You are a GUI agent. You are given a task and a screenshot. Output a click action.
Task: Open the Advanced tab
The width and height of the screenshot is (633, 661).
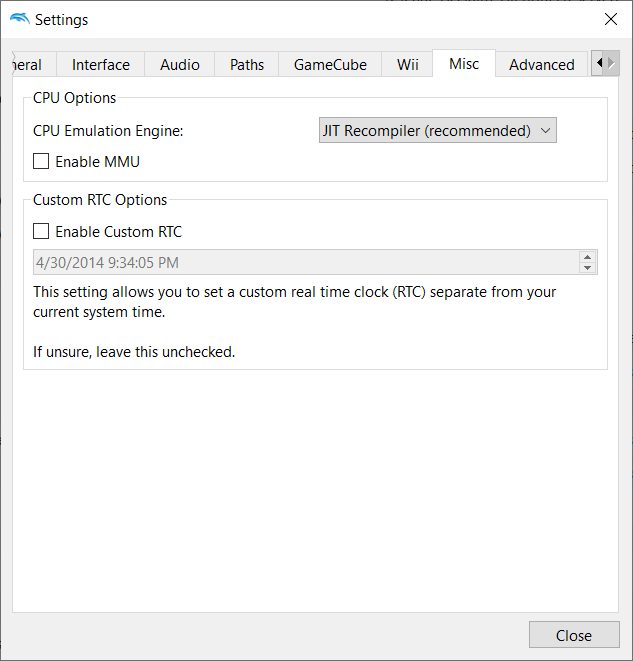pyautogui.click(x=541, y=64)
